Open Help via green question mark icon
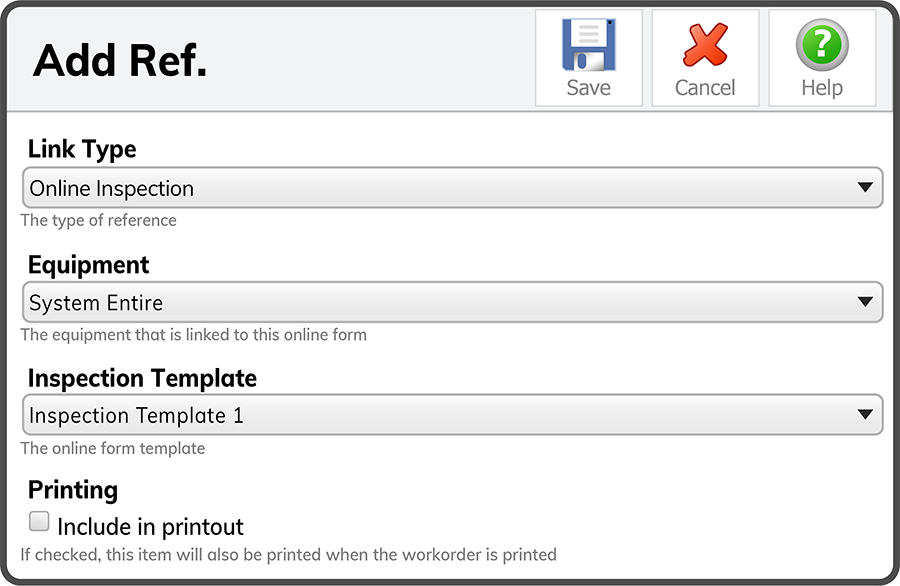 pos(822,45)
